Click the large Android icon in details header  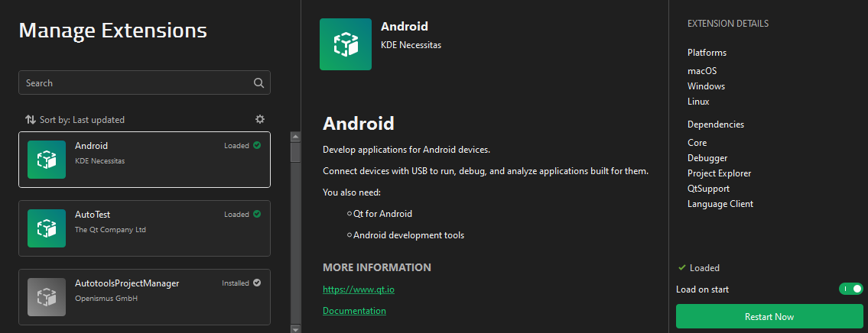[346, 44]
